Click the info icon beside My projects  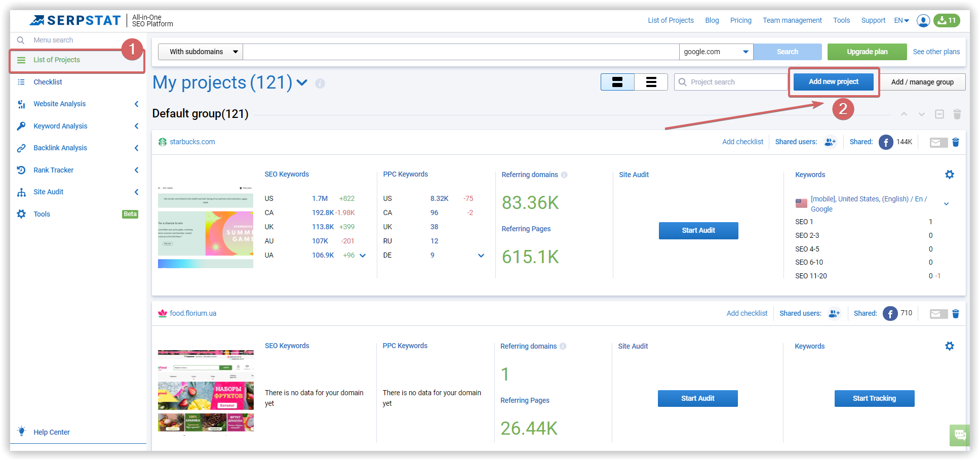320,83
